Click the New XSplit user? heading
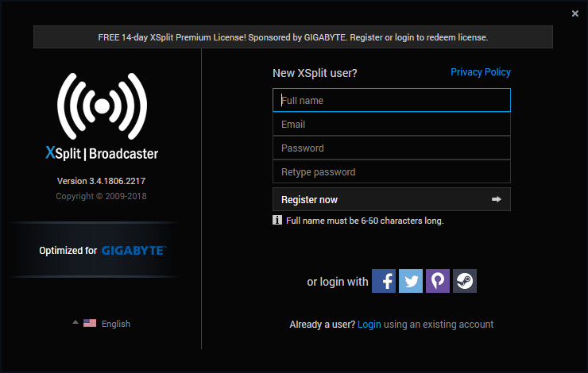 (x=315, y=73)
